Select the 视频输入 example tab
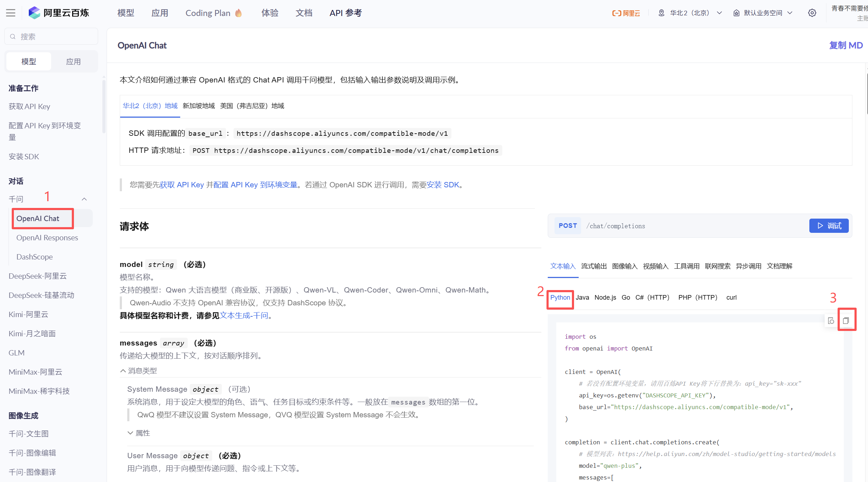Screen dimensions: 868x482 656,266
